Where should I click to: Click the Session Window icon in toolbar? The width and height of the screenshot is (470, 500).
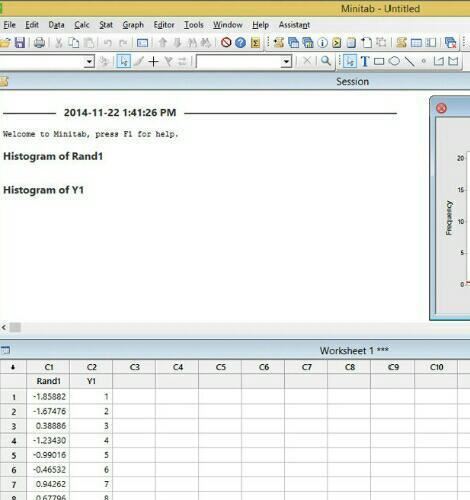pos(401,43)
